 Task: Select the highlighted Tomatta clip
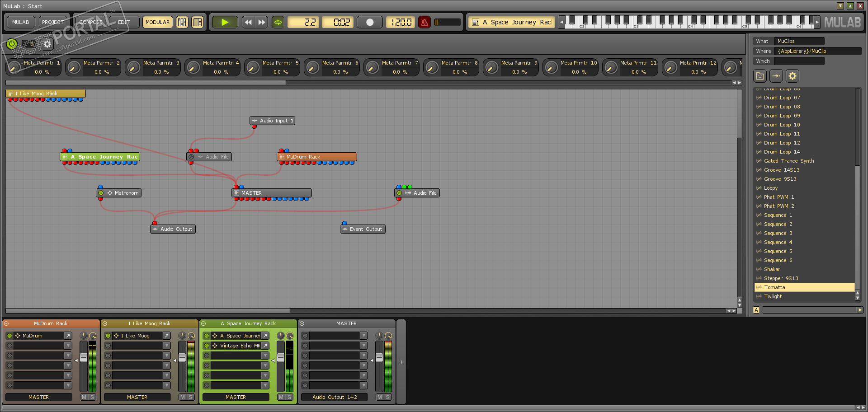805,287
